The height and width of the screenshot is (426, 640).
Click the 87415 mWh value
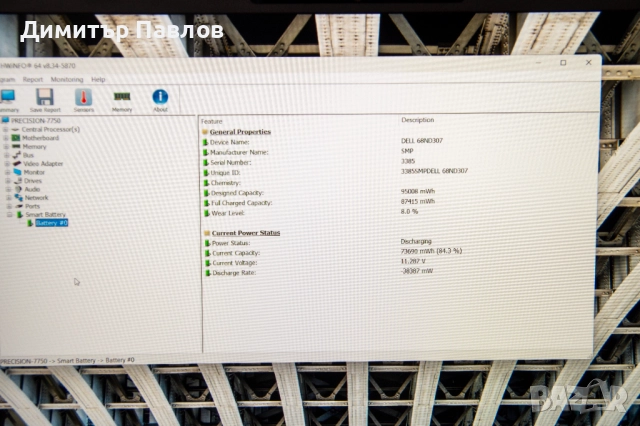[x=418, y=201]
